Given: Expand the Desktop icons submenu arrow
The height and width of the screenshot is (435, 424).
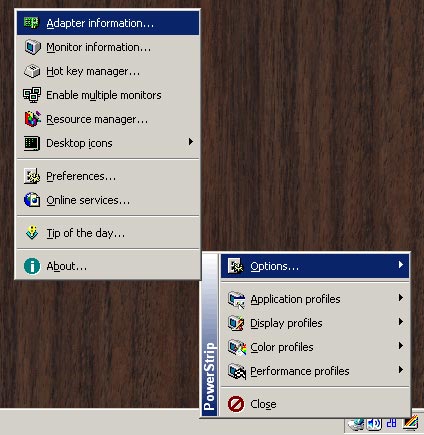Looking at the screenshot, I should click(x=191, y=142).
